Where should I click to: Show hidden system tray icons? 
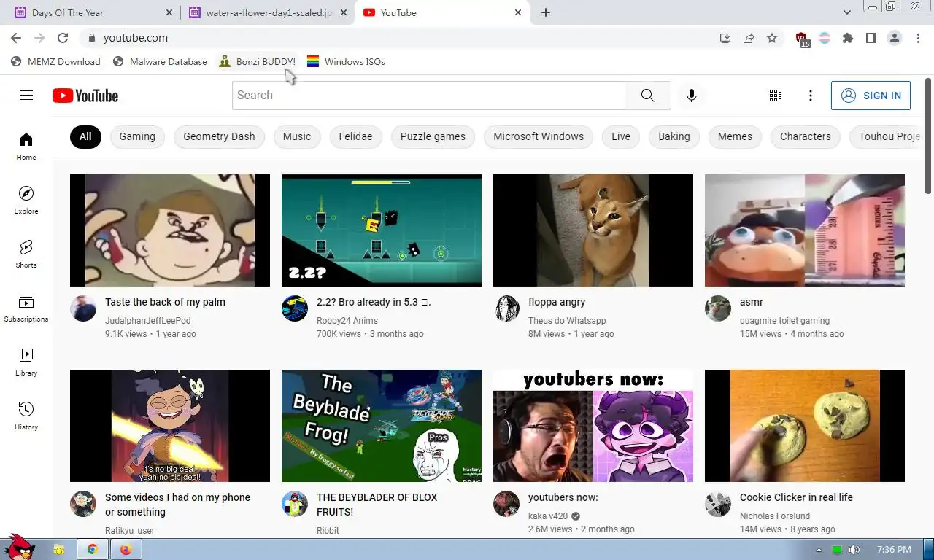point(819,550)
